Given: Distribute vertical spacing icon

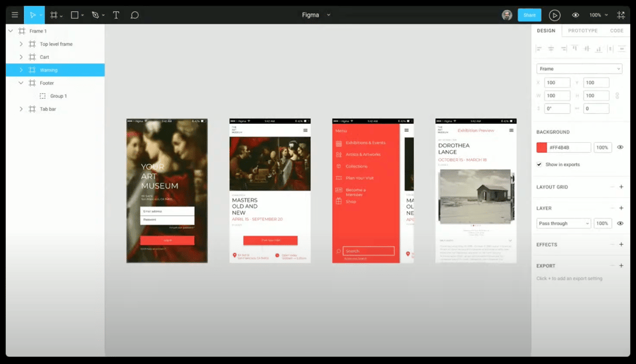Looking at the screenshot, I should click(x=622, y=48).
